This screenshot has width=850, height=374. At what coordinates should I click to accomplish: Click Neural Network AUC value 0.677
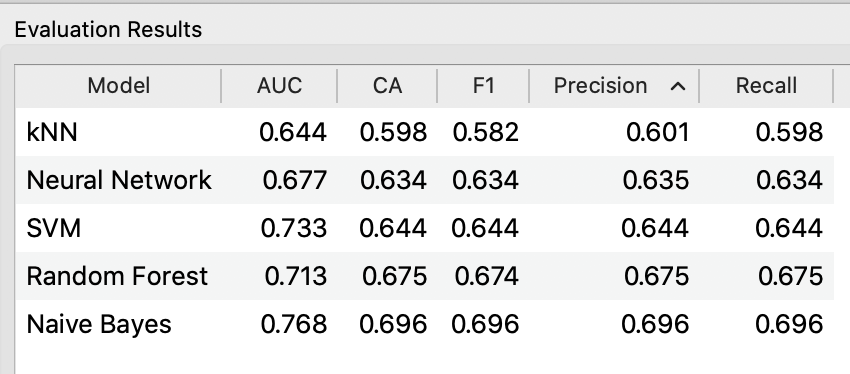[x=295, y=180]
